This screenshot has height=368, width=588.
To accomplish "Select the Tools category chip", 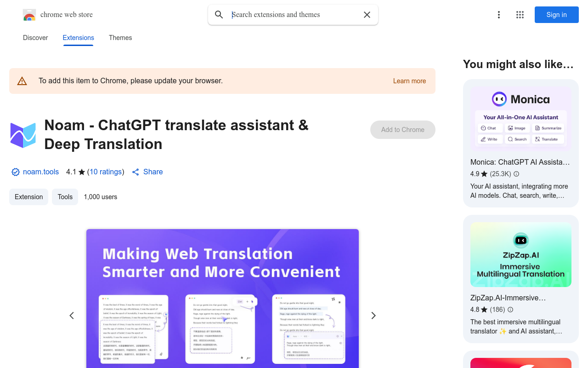I will pyautogui.click(x=65, y=197).
